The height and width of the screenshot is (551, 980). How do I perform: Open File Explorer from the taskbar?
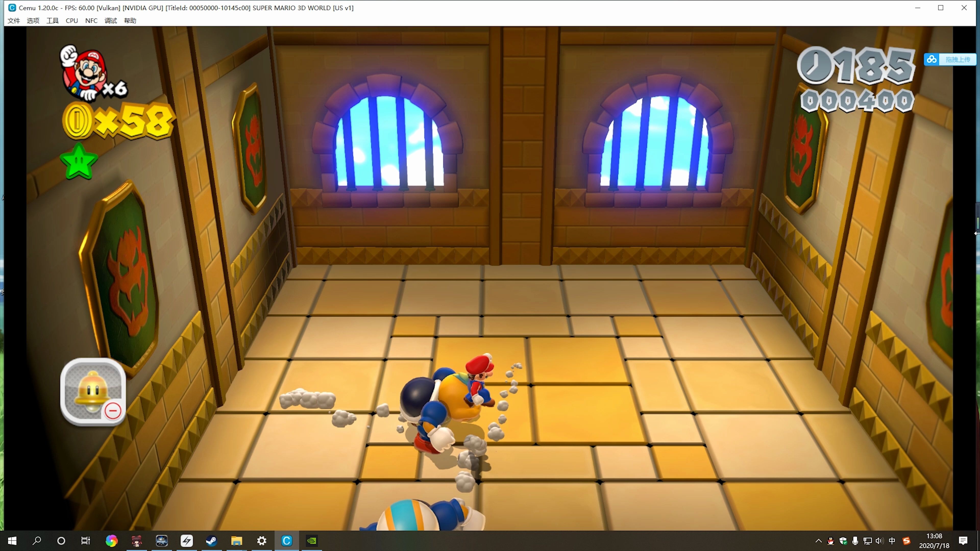[237, 540]
